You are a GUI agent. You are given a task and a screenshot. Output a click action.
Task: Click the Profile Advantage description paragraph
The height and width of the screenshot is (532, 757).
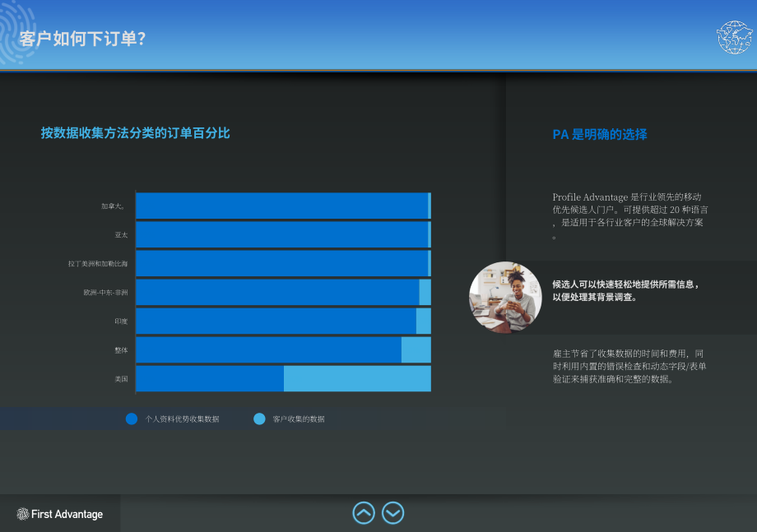pos(630,216)
